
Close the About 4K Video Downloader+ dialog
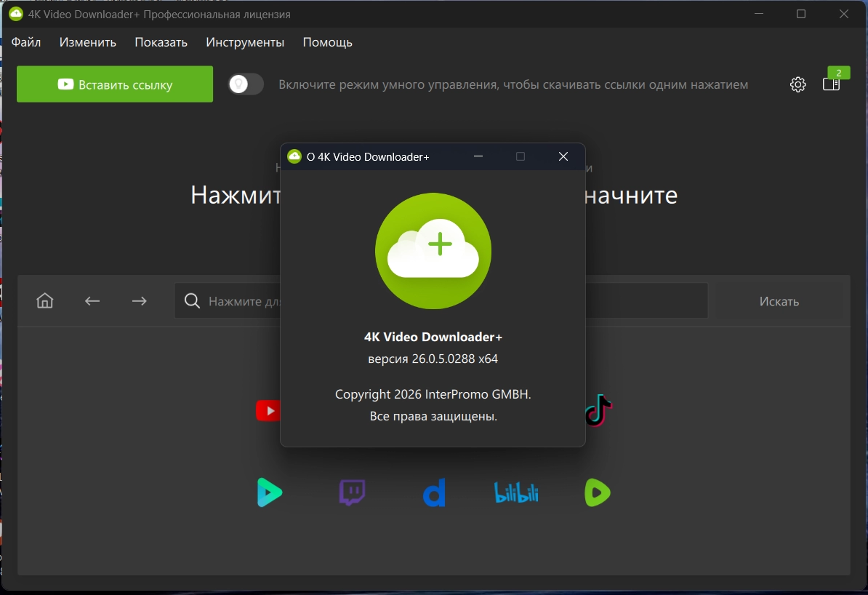[x=563, y=157]
